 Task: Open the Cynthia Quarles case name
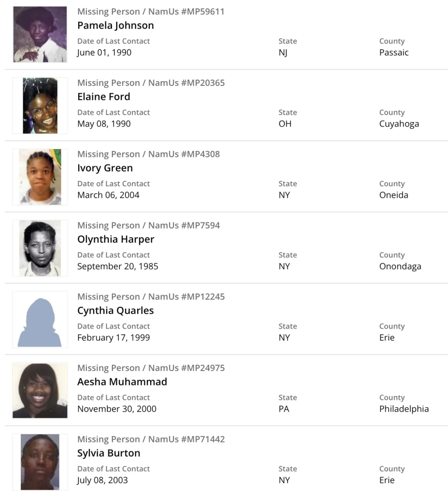tap(115, 310)
